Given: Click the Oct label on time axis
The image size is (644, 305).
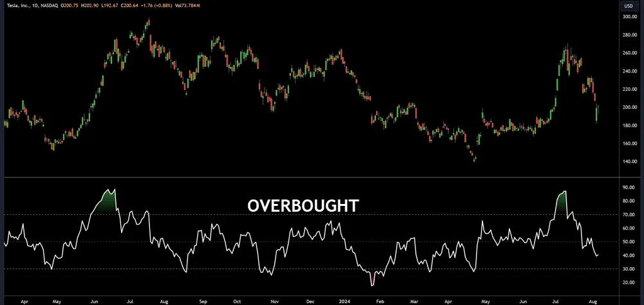Looking at the screenshot, I should coord(238,301).
